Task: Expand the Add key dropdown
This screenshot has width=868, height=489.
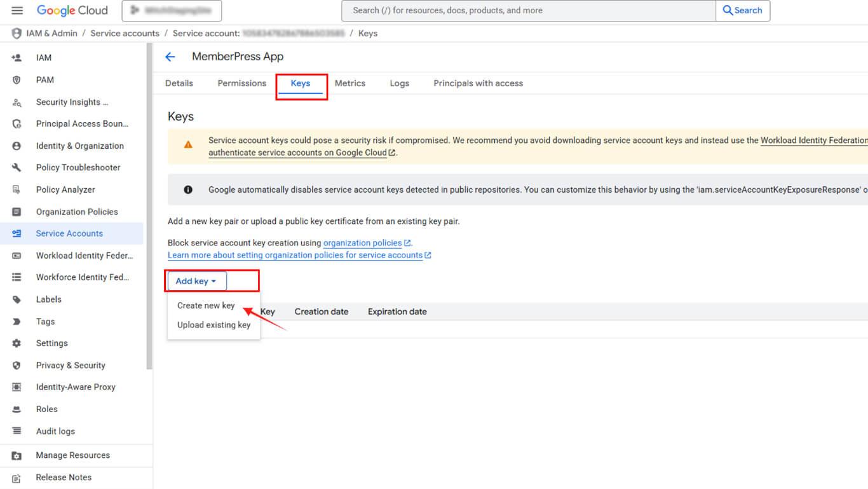Action: pyautogui.click(x=196, y=281)
